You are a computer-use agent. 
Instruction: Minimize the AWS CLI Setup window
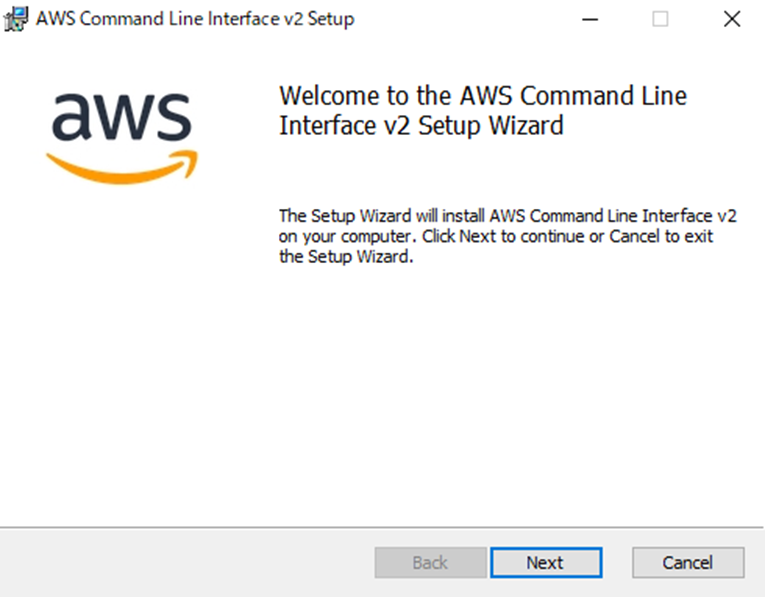[590, 20]
